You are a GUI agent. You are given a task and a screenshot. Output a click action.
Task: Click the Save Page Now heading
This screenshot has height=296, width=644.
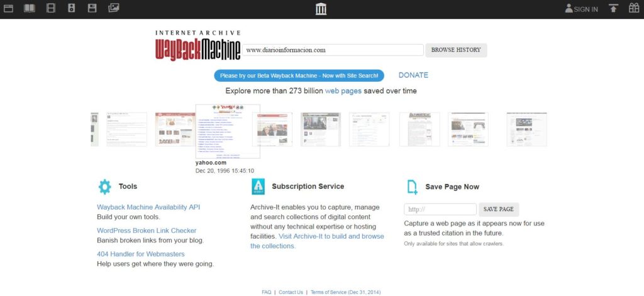pyautogui.click(x=452, y=186)
